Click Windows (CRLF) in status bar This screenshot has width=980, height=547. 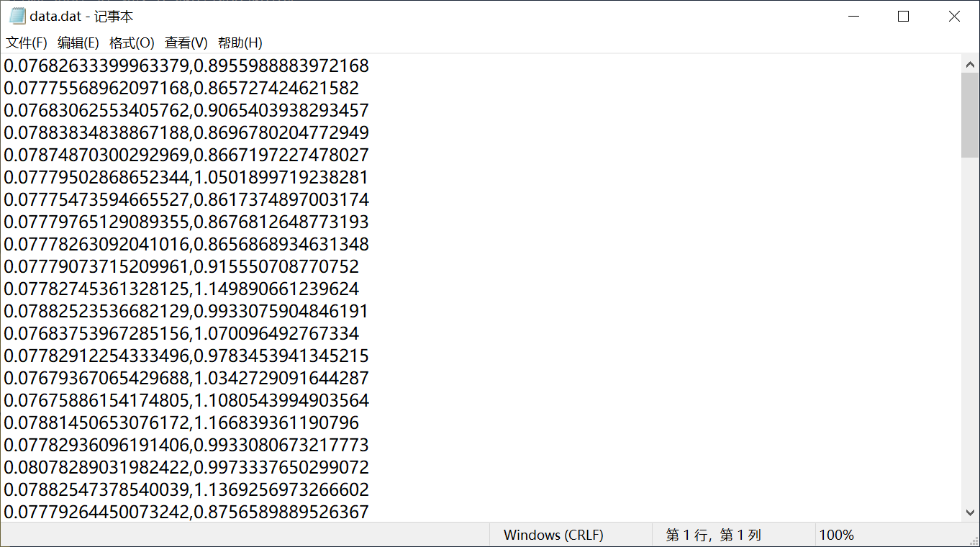553,535
